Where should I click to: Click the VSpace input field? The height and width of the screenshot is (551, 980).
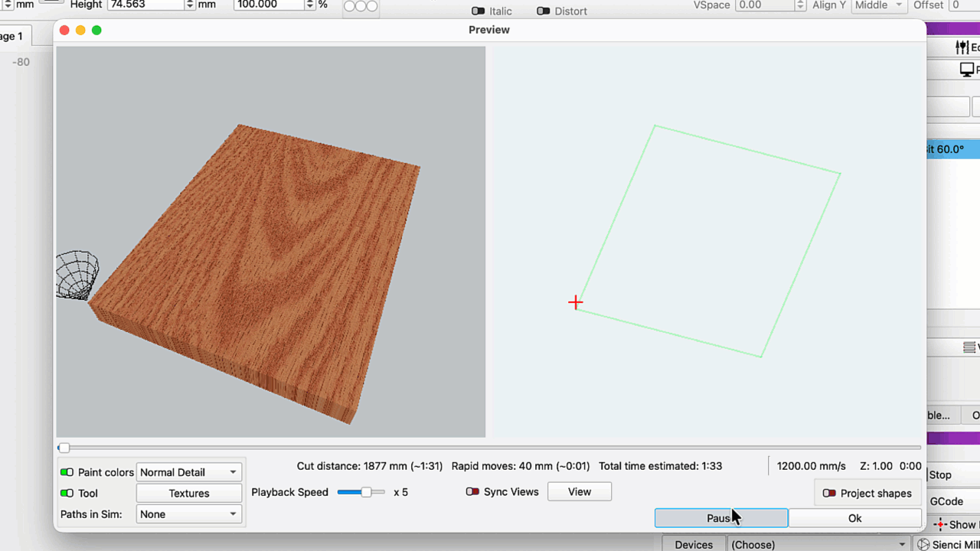click(x=765, y=5)
